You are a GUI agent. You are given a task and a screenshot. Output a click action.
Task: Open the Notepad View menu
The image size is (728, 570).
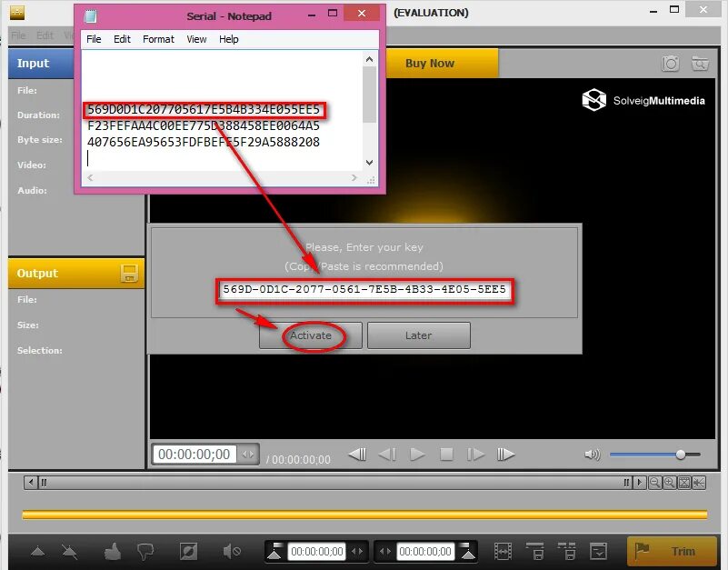pyautogui.click(x=196, y=39)
